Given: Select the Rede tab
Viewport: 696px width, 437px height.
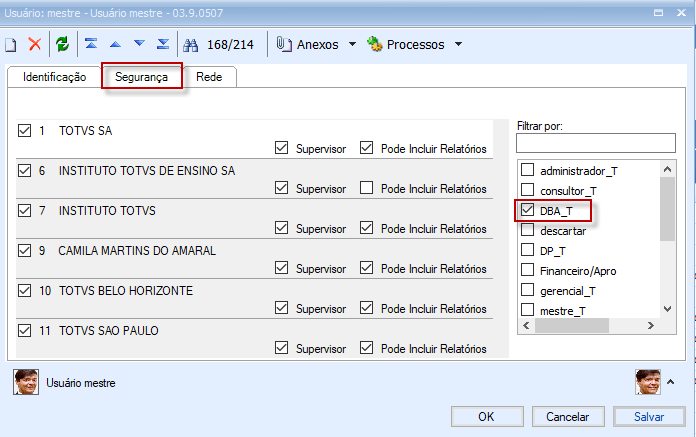Looking at the screenshot, I should pos(209,77).
